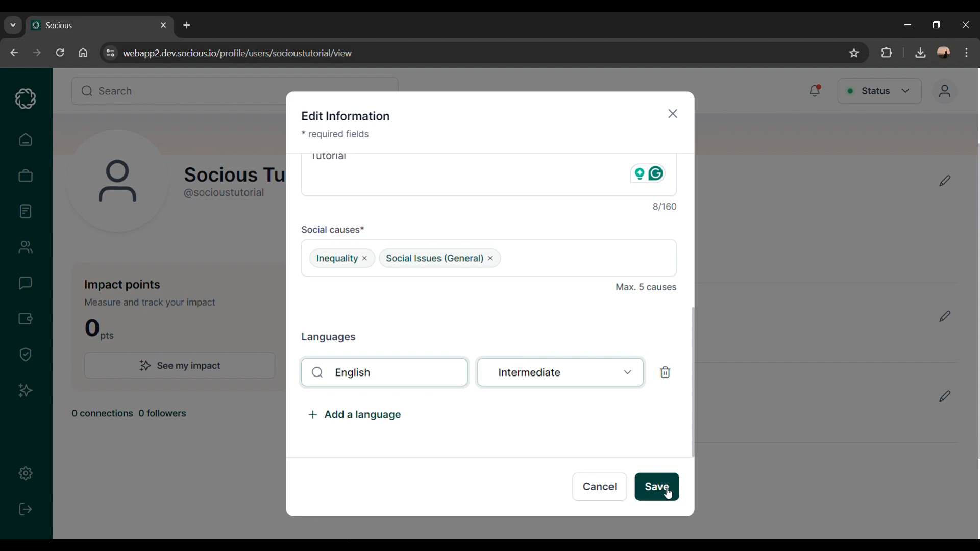Click the dialog's vertical scrollbar
Image resolution: width=980 pixels, height=551 pixels.
(693, 382)
